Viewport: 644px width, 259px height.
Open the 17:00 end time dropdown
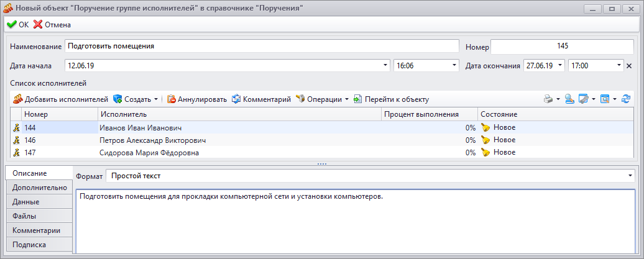click(619, 65)
